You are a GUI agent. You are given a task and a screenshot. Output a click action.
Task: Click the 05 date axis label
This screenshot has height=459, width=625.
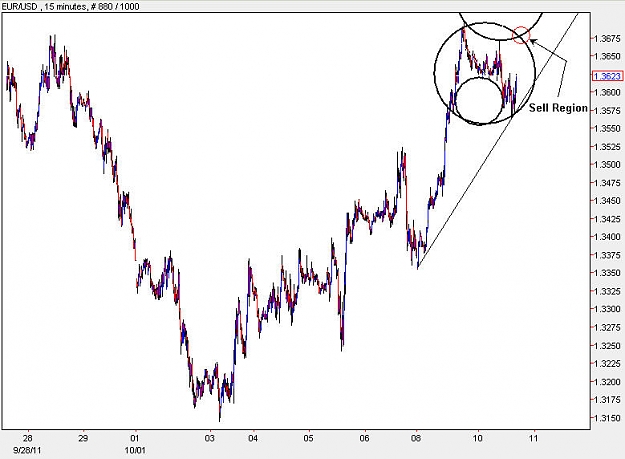coord(309,438)
